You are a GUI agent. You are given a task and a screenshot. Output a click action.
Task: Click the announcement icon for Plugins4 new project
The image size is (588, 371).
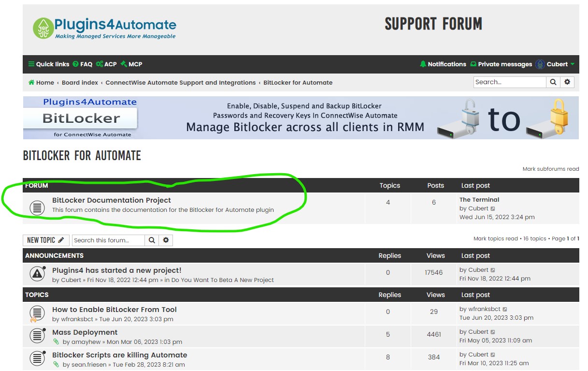tap(37, 274)
